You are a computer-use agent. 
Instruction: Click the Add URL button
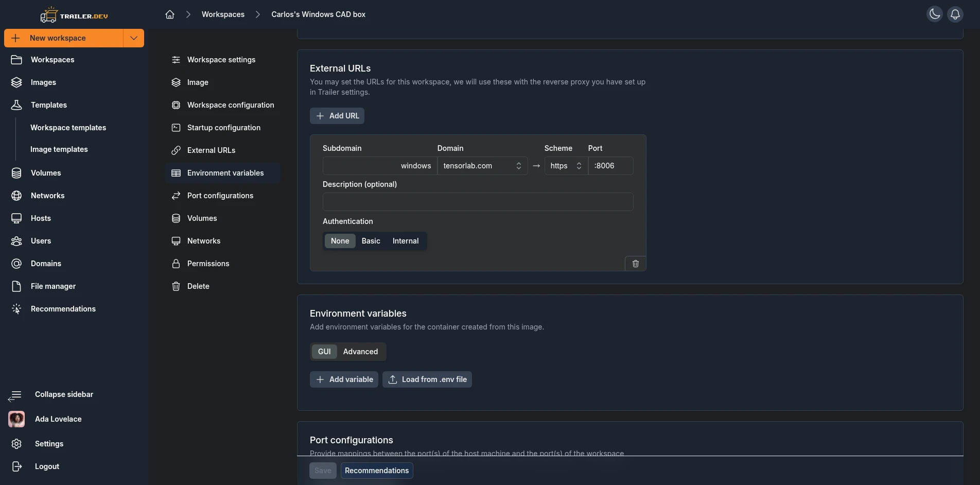tap(337, 116)
